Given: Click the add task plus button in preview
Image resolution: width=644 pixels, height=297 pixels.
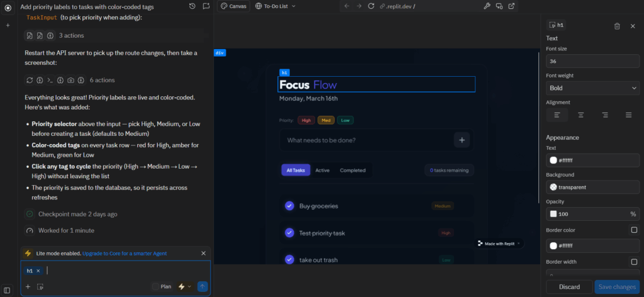Looking at the screenshot, I should [x=462, y=140].
